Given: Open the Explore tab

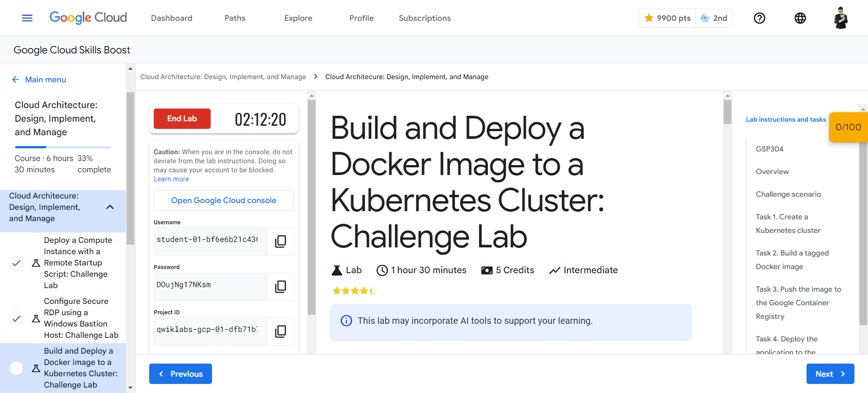Looking at the screenshot, I should [298, 18].
